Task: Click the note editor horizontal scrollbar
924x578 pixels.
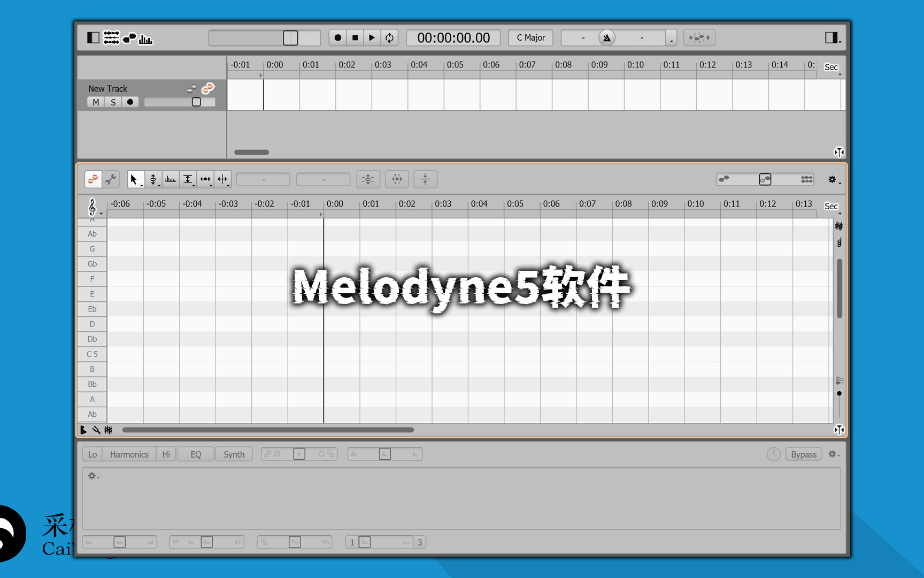Action: pyautogui.click(x=268, y=430)
